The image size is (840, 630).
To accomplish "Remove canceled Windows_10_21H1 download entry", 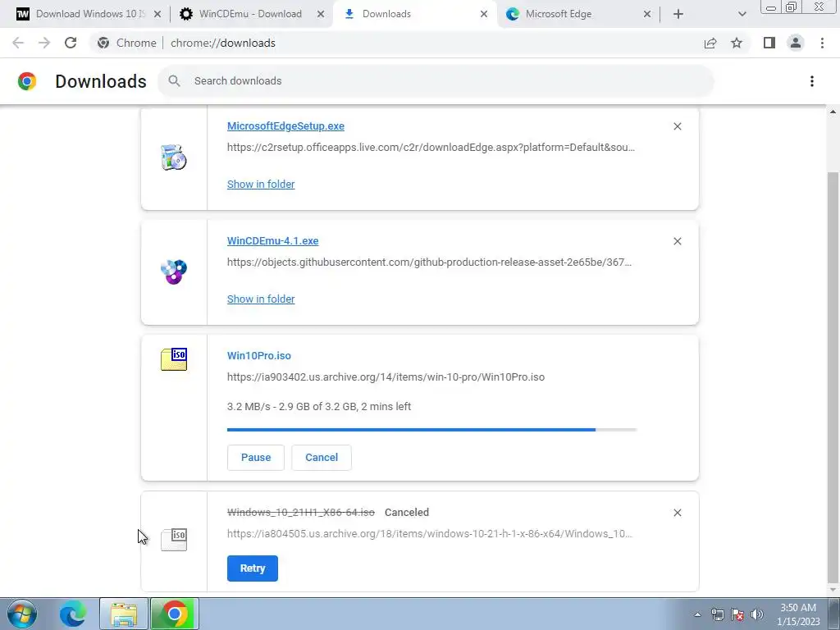I will coord(677,513).
